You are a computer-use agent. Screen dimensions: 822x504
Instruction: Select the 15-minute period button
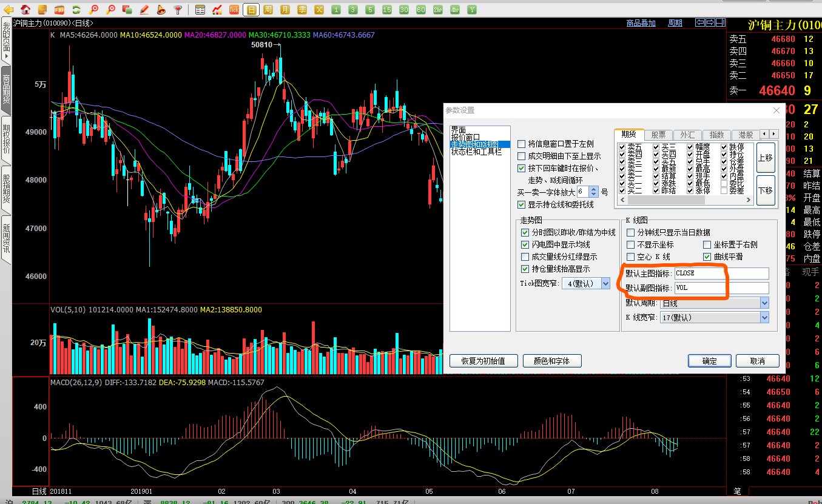(x=387, y=10)
